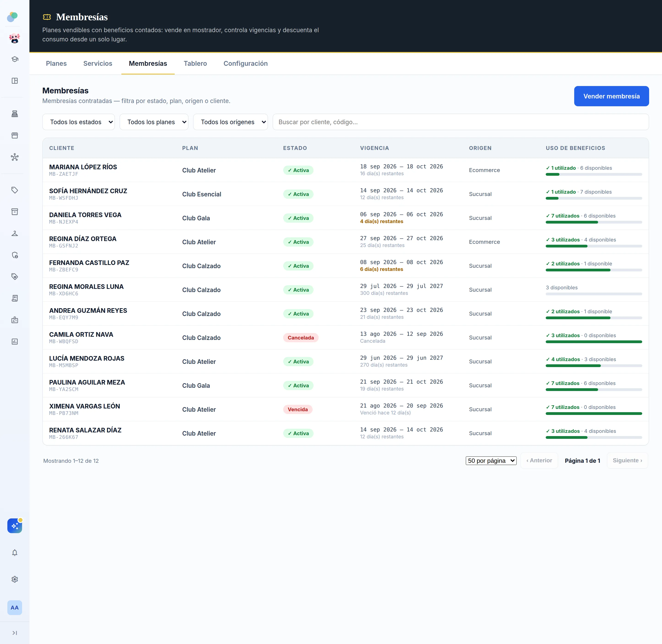Open the AI sparkles assistant button
Viewport: 662px width, 644px height.
14,526
